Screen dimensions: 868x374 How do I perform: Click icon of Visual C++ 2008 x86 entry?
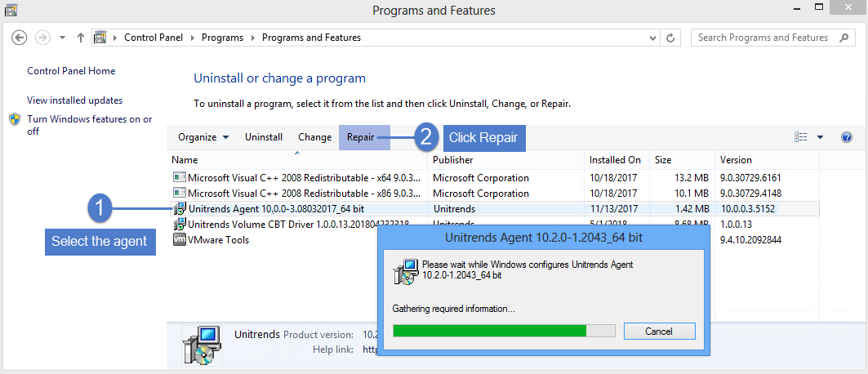point(179,193)
